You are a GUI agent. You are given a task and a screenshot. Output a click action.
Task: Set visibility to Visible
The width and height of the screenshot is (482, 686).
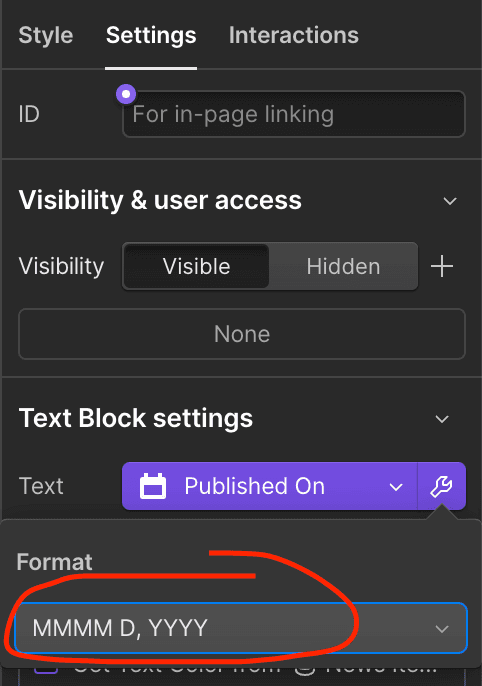point(196,266)
